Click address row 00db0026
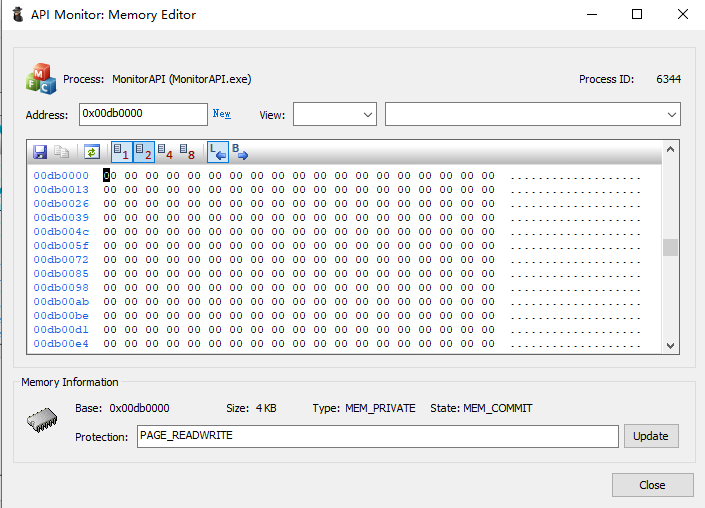 [x=61, y=204]
